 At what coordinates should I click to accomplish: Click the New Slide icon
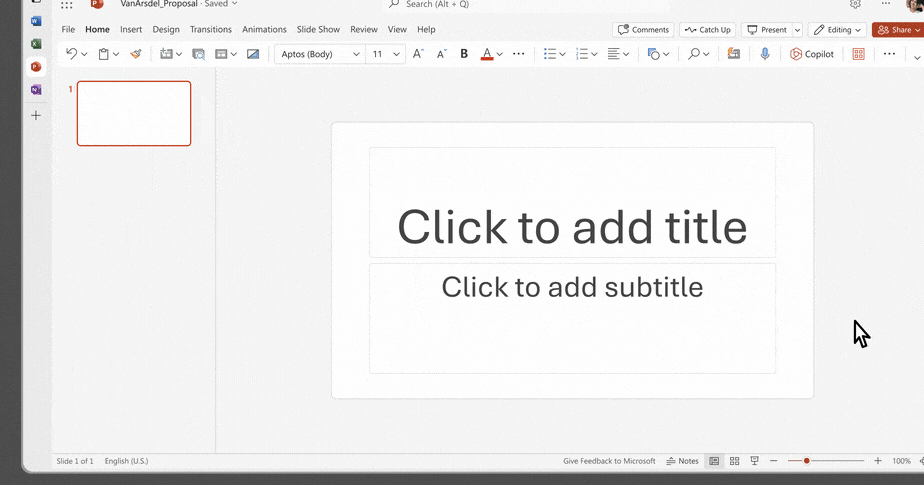(166, 54)
